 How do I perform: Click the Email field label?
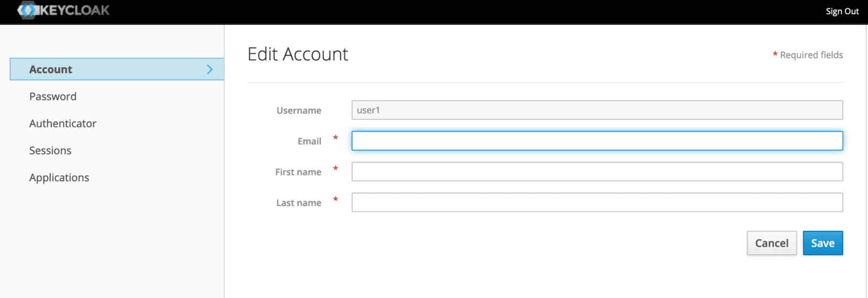point(310,141)
